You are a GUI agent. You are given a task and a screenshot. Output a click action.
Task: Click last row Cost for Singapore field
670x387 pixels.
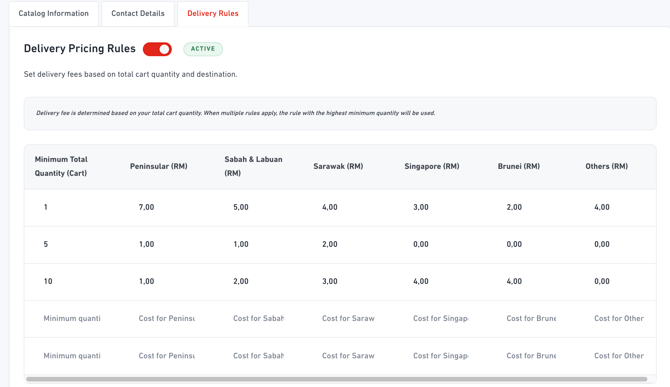[441, 356]
